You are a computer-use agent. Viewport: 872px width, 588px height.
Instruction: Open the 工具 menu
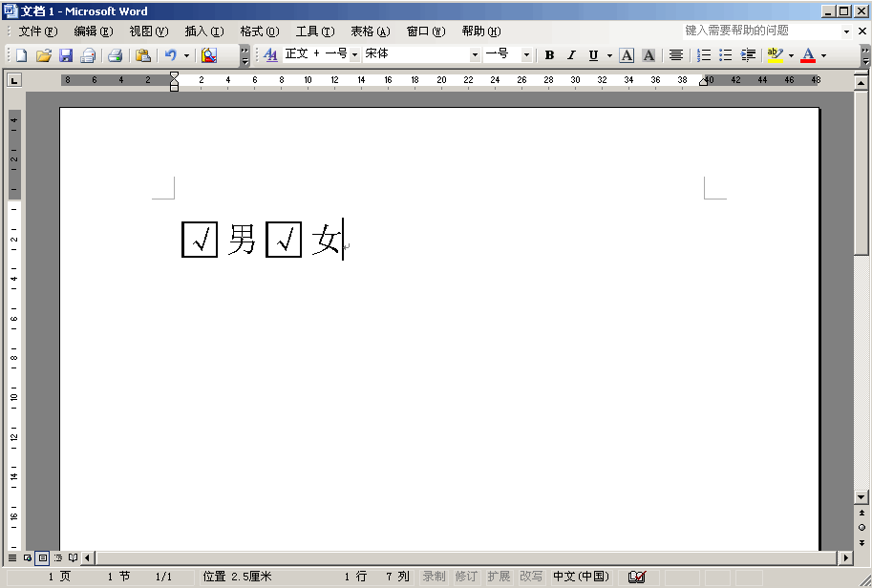click(315, 31)
